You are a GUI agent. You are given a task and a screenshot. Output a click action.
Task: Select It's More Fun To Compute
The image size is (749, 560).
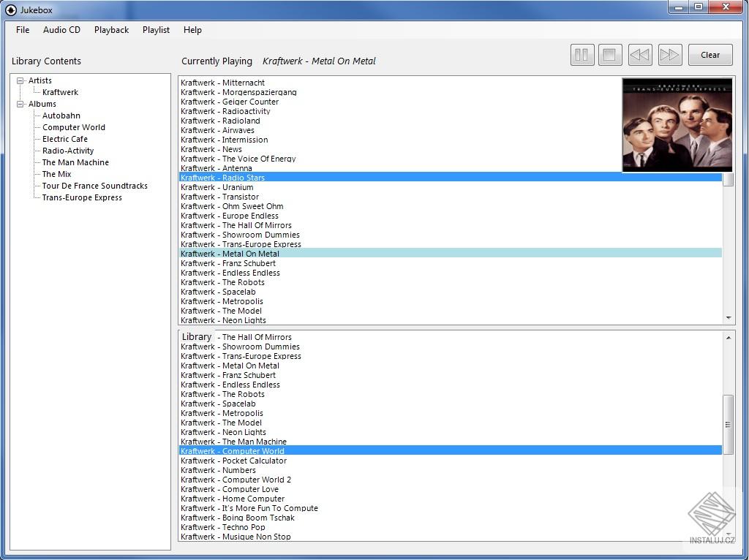tap(249, 508)
